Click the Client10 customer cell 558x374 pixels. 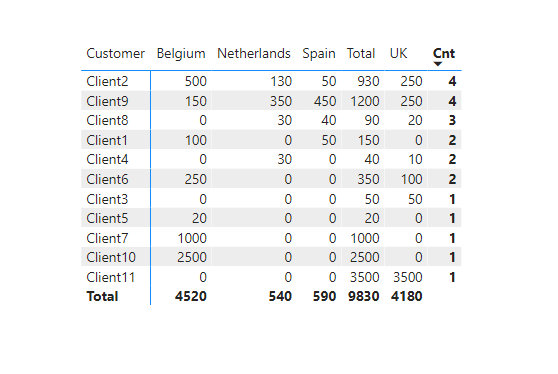(x=111, y=257)
